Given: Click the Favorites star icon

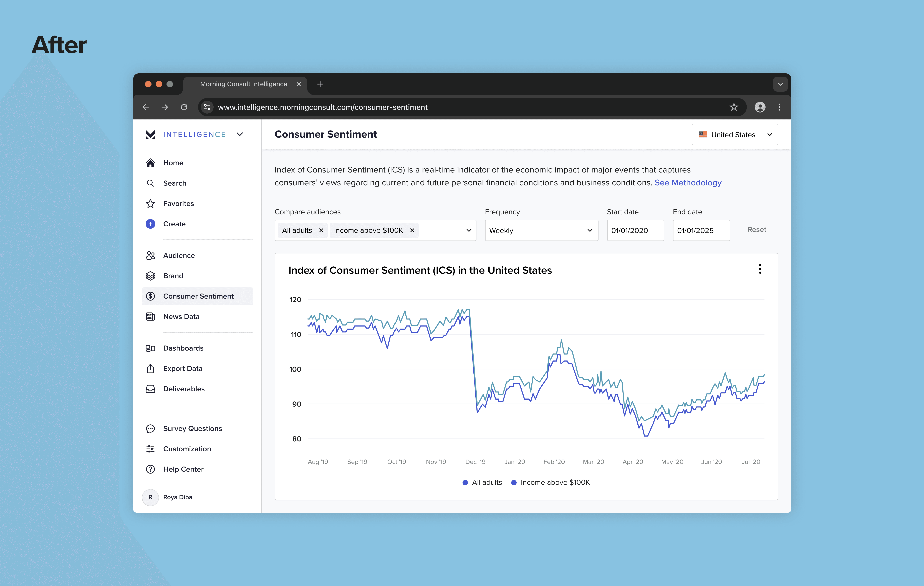Looking at the screenshot, I should (x=150, y=204).
